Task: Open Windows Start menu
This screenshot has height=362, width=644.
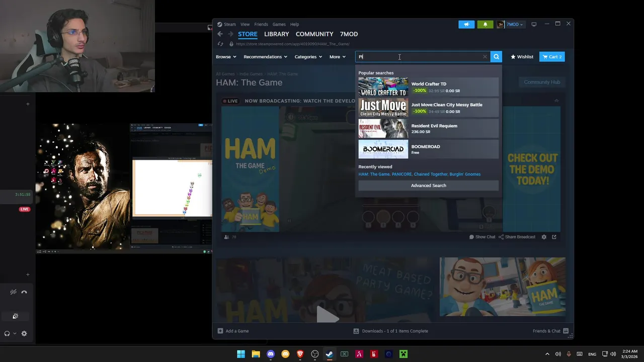Action: pyautogui.click(x=241, y=354)
